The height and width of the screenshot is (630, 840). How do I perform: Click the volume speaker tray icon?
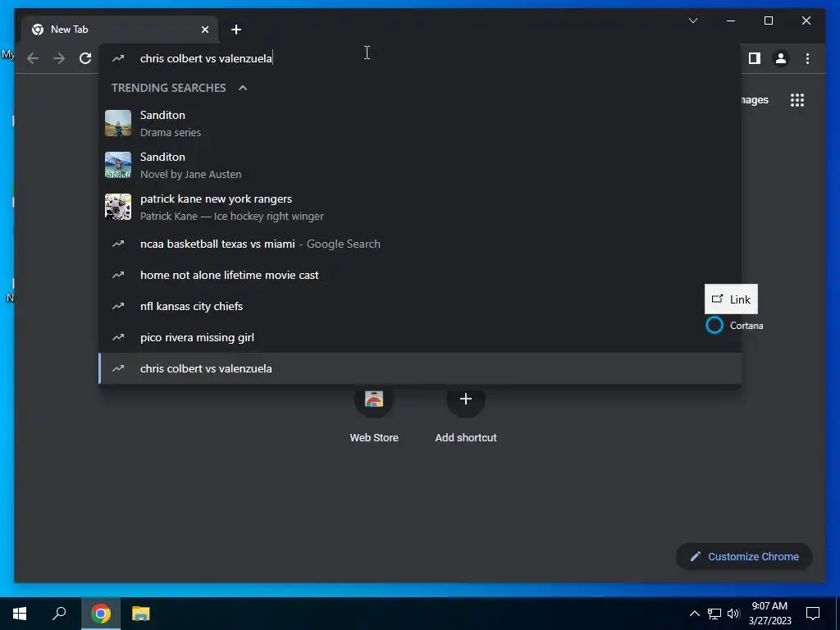(x=733, y=614)
